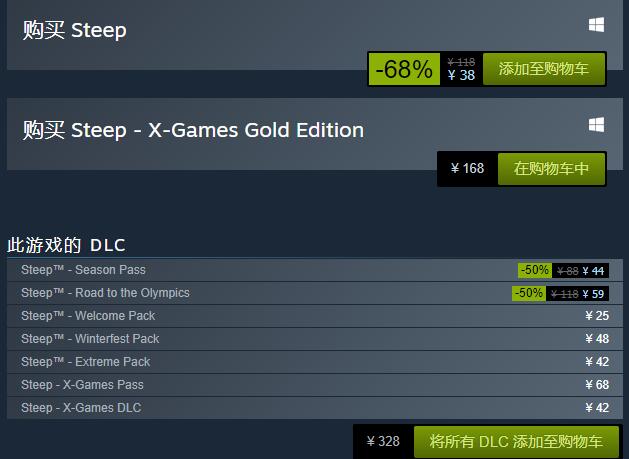Image resolution: width=629 pixels, height=459 pixels.
Task: Open Steep X-Games Pass DLC
Action: click(x=82, y=385)
